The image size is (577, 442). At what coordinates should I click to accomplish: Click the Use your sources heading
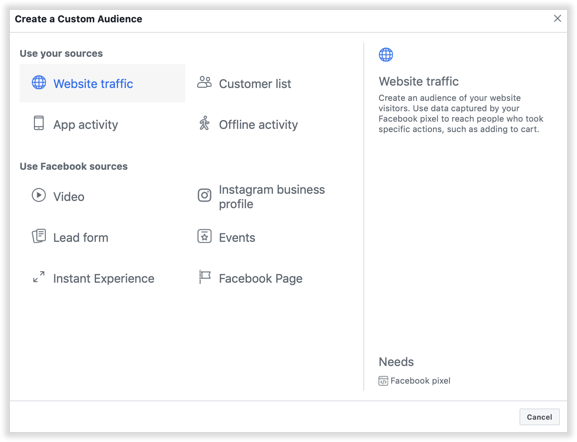tap(61, 54)
